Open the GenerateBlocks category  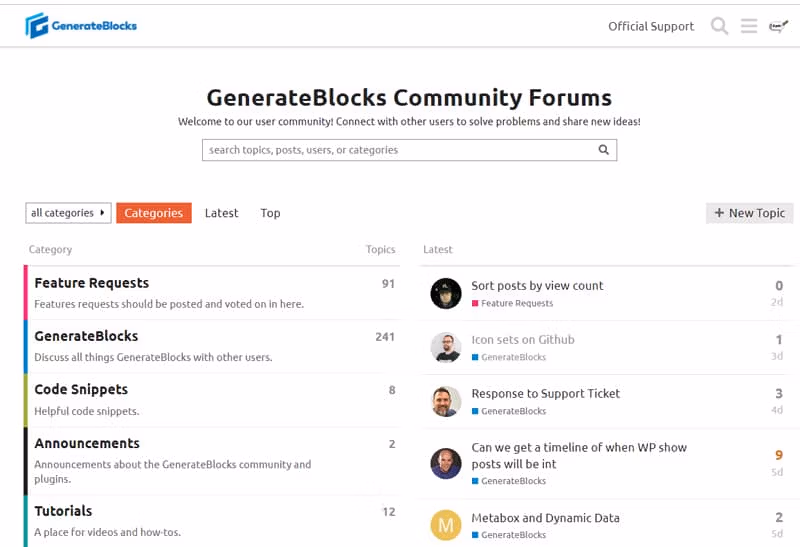[86, 336]
